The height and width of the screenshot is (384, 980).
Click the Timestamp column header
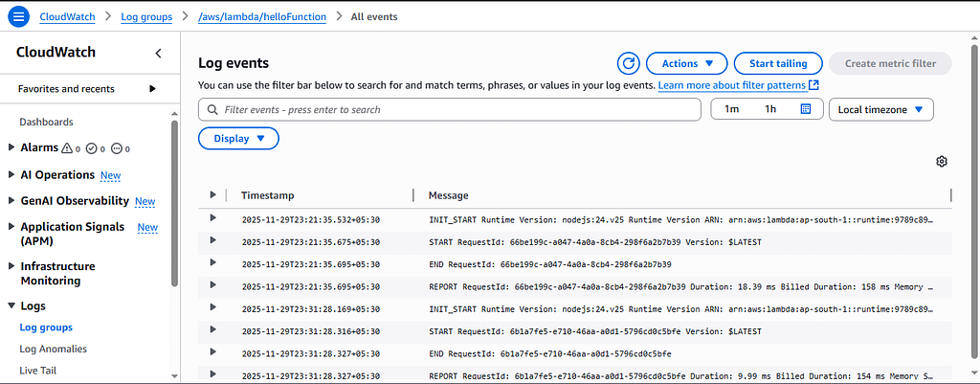pos(268,195)
